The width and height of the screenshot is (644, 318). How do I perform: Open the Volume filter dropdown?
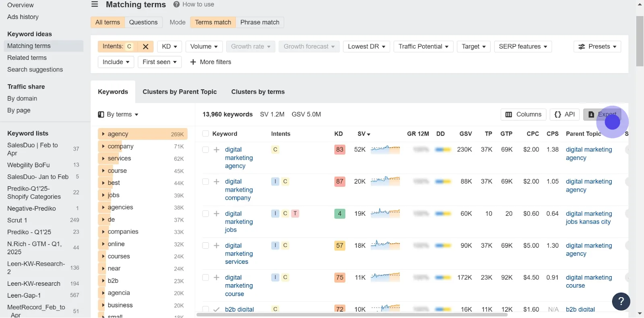[x=204, y=47]
